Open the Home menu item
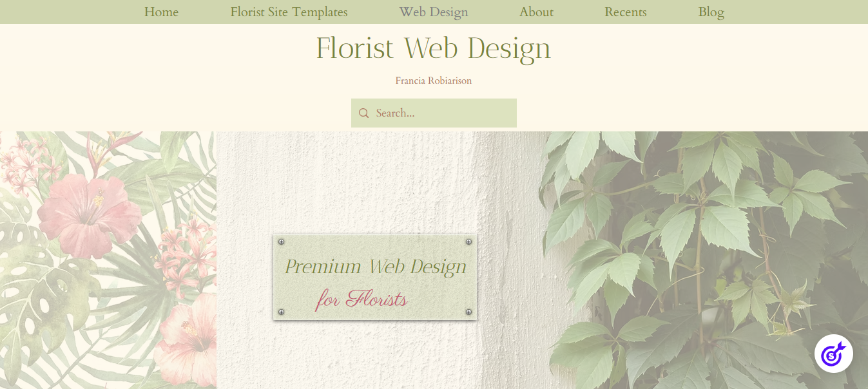This screenshot has height=389, width=868. coord(161,12)
